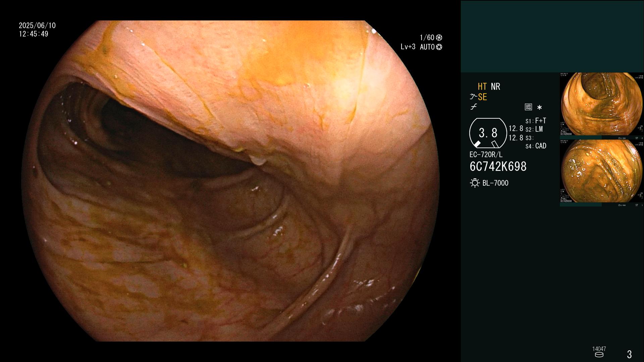Click the upper 12.8 value

point(516,128)
